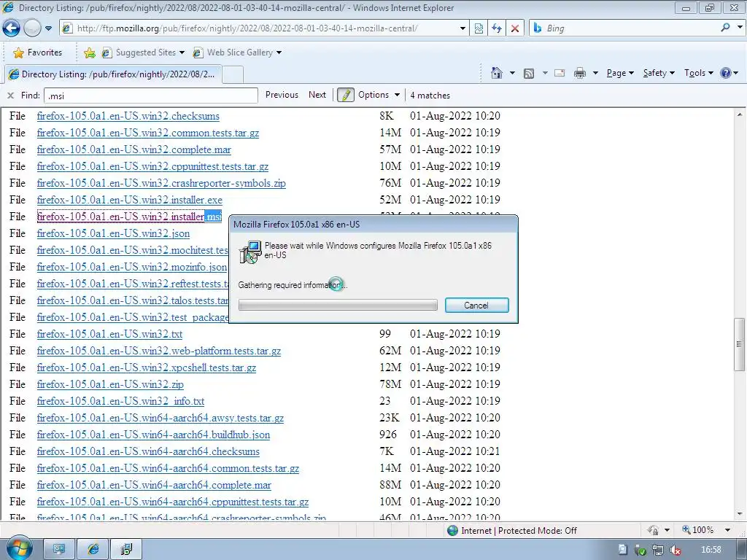Open the recent pages dropdown arrow
This screenshot has height=560, width=747.
(x=49, y=28)
